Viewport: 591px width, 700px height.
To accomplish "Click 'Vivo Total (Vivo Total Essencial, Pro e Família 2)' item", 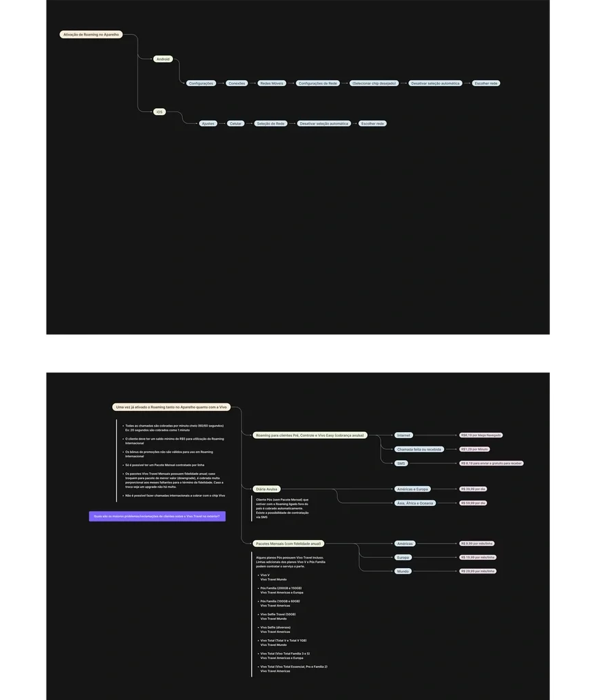I will point(293,669).
